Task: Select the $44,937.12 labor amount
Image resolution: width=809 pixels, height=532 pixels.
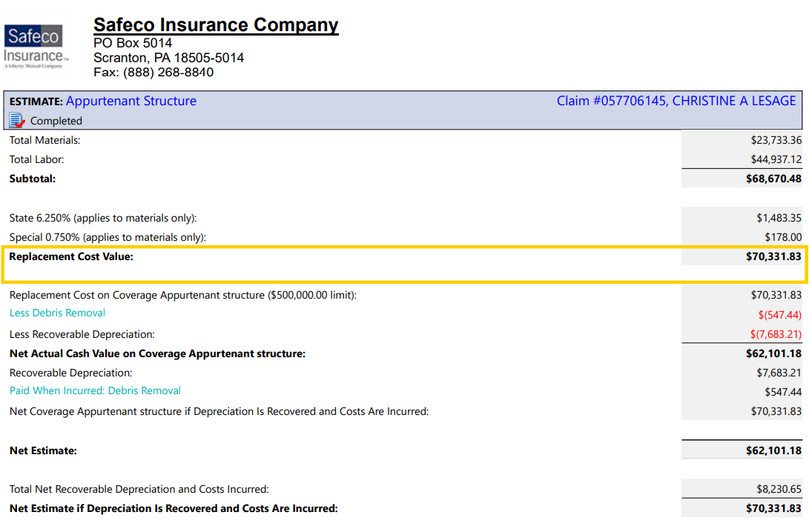Action: (776, 160)
